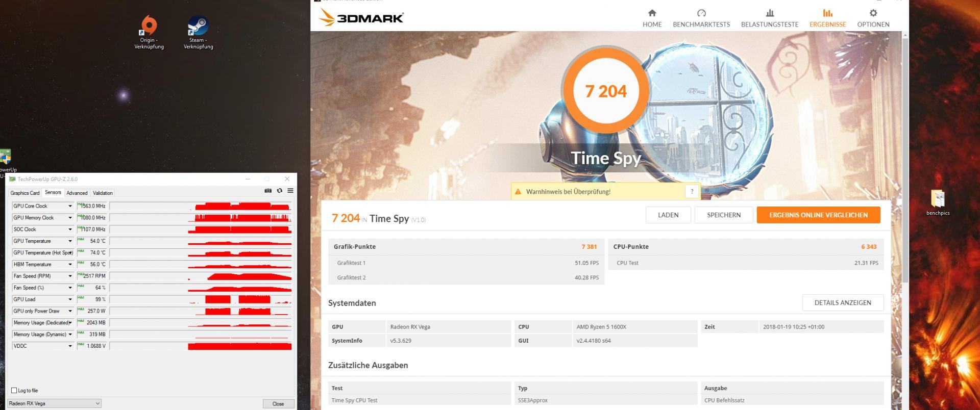
Task: Click the Grafiktest 1 51.05 FPS row
Action: tap(467, 263)
